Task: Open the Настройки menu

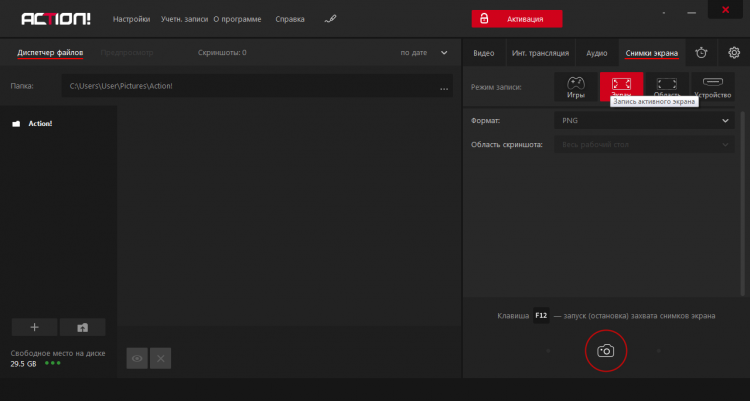Action: coord(132,19)
